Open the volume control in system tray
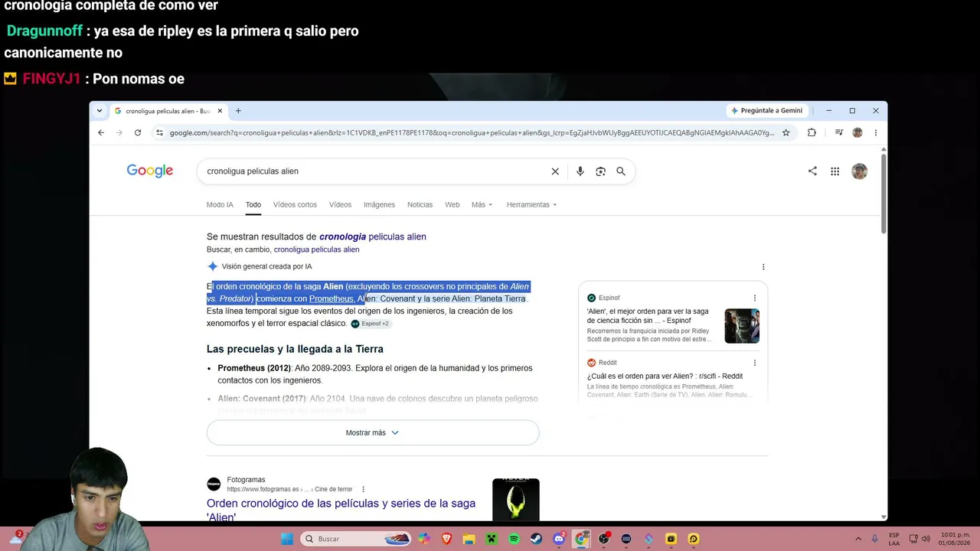 926,539
